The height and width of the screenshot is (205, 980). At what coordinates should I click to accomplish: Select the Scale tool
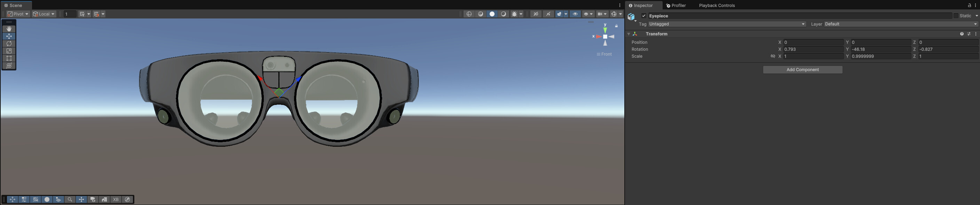point(9,51)
